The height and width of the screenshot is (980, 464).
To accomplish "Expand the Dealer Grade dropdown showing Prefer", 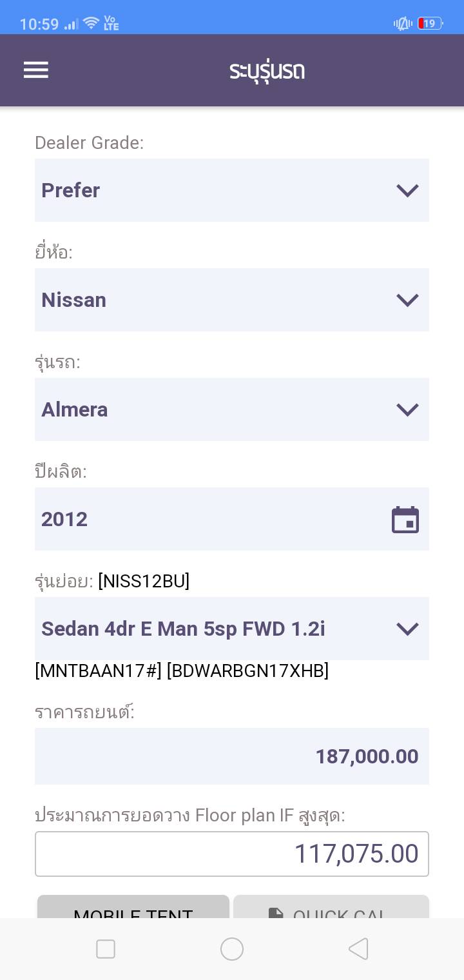I will click(x=232, y=190).
